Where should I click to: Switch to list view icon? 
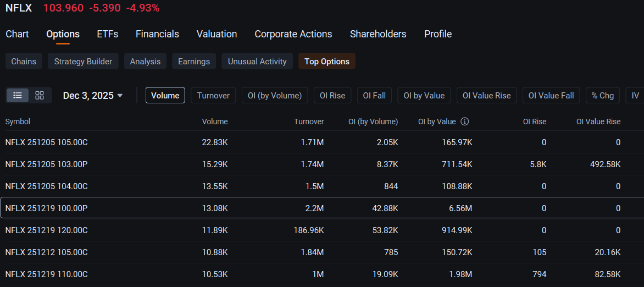pos(17,96)
